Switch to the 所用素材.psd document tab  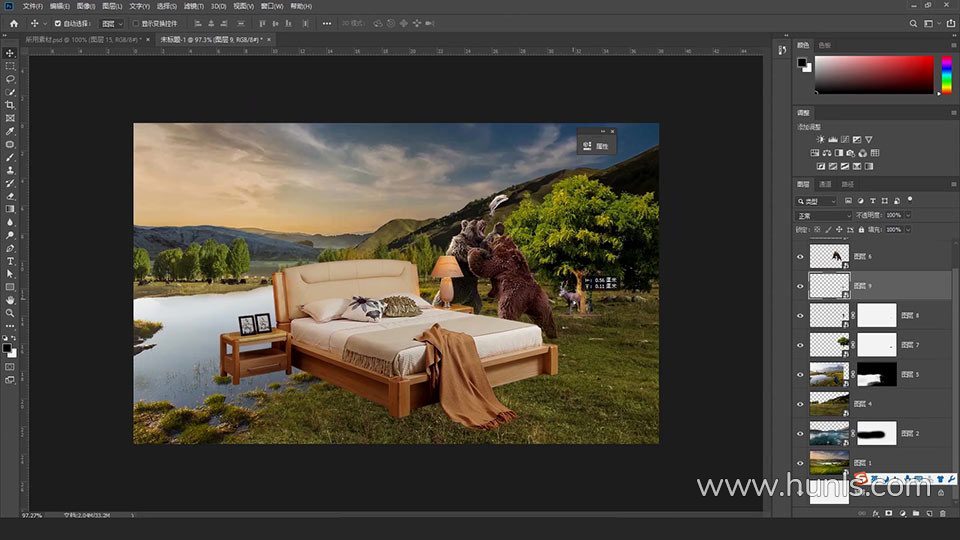[81, 39]
